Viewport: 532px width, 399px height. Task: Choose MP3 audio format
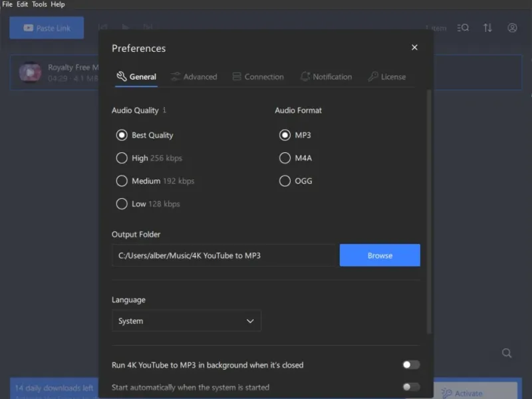click(295, 135)
